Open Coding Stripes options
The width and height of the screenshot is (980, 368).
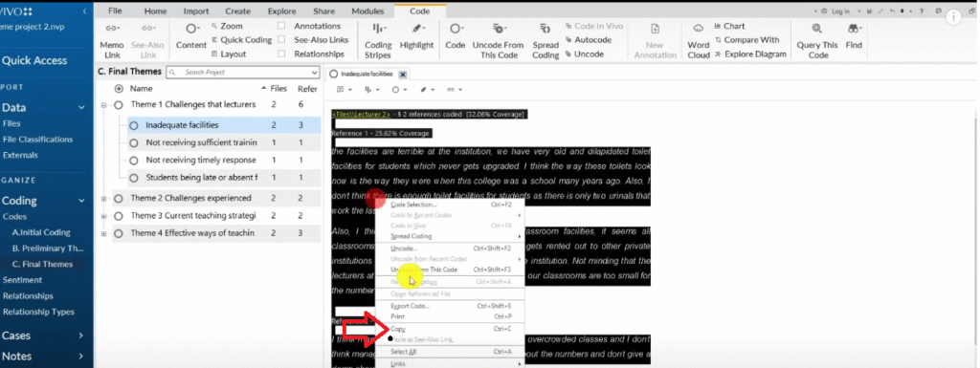(x=378, y=29)
